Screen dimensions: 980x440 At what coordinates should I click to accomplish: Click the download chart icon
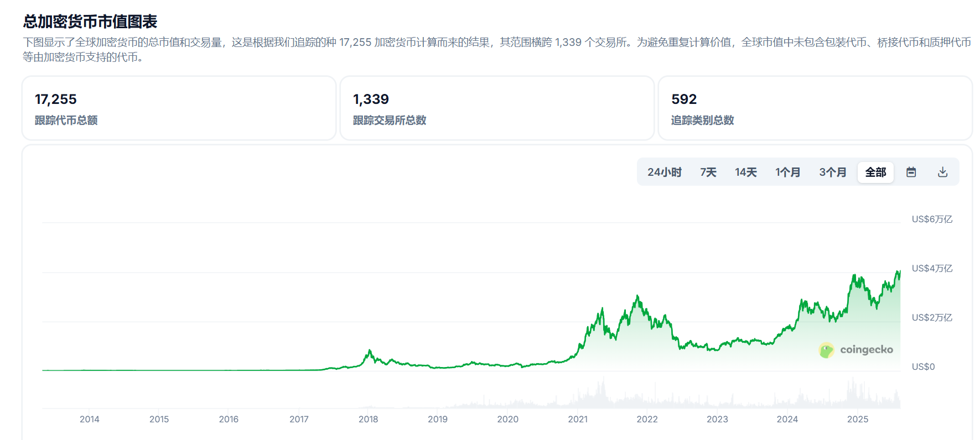coord(942,172)
